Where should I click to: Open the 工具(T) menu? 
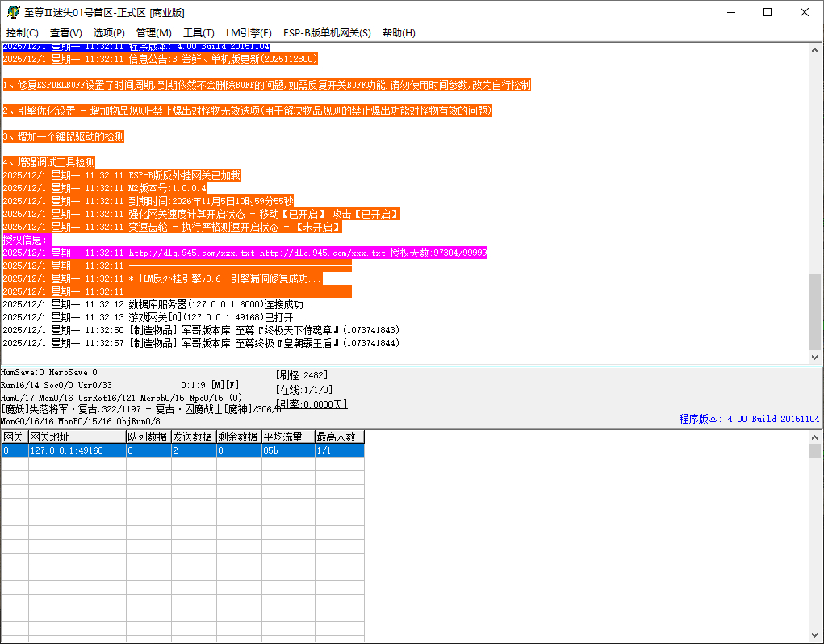click(199, 33)
